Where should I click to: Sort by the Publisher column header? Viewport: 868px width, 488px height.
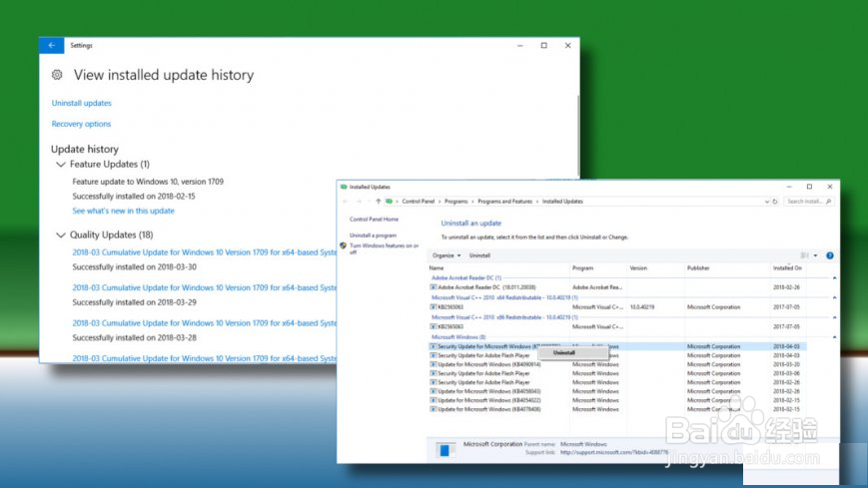[x=698, y=267]
